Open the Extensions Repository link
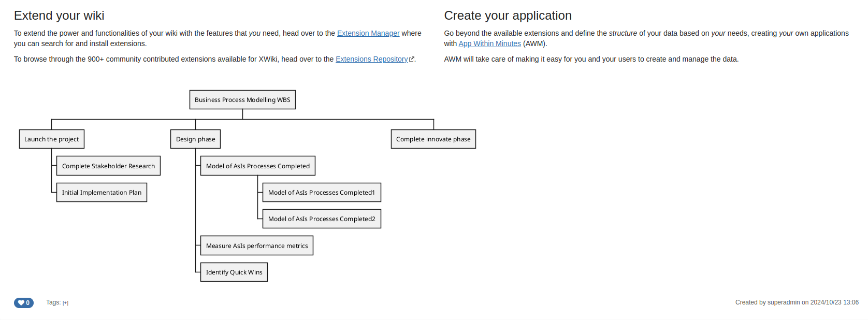This screenshot has width=868, height=320. point(372,59)
